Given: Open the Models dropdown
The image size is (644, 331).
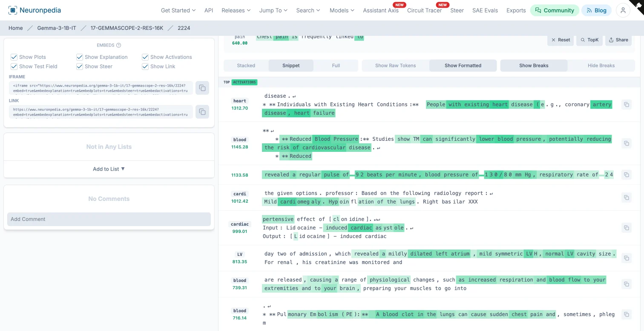Looking at the screenshot, I should (x=342, y=10).
